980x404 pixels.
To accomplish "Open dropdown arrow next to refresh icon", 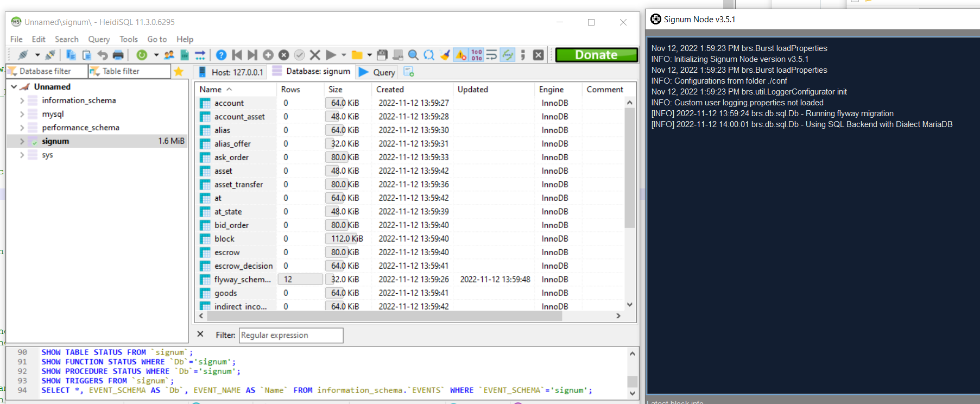I will 156,55.
